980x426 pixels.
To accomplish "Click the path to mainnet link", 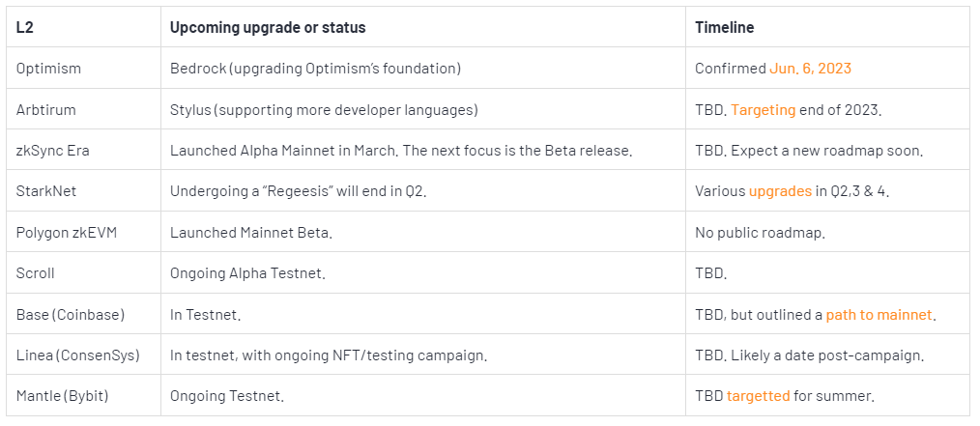I will click(x=879, y=315).
